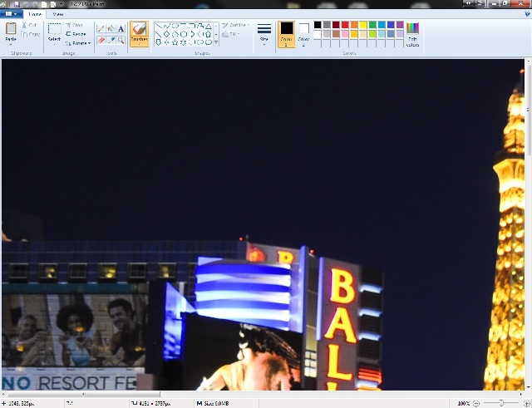Click the zoom slider in status bar
Image resolution: width=532 pixels, height=408 pixels.
pos(501,404)
